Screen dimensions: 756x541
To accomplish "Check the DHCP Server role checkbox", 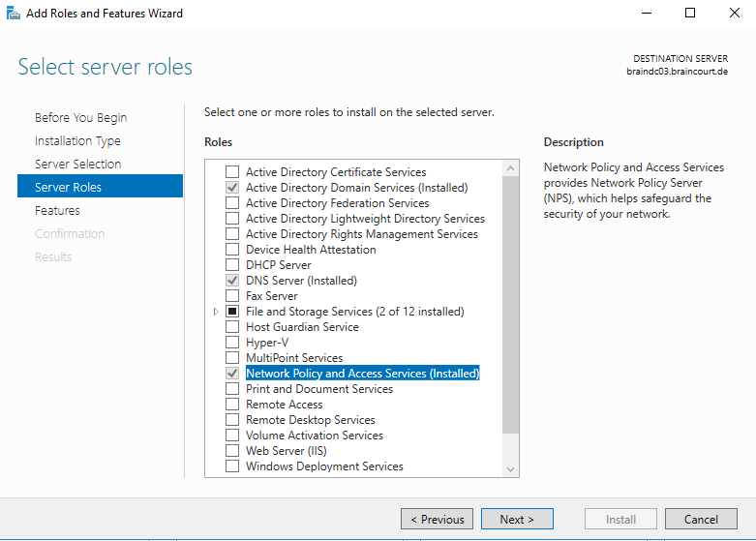I will pyautogui.click(x=232, y=265).
